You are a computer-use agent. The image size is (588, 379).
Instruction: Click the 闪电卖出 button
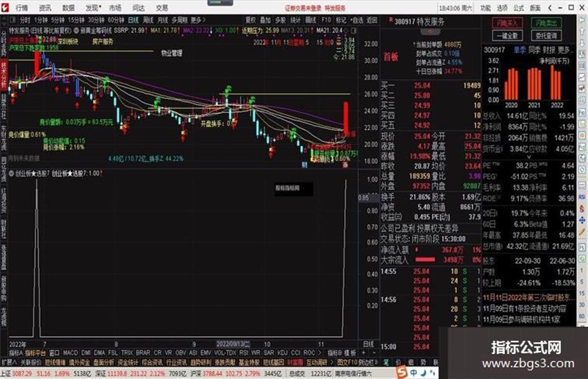546,23
